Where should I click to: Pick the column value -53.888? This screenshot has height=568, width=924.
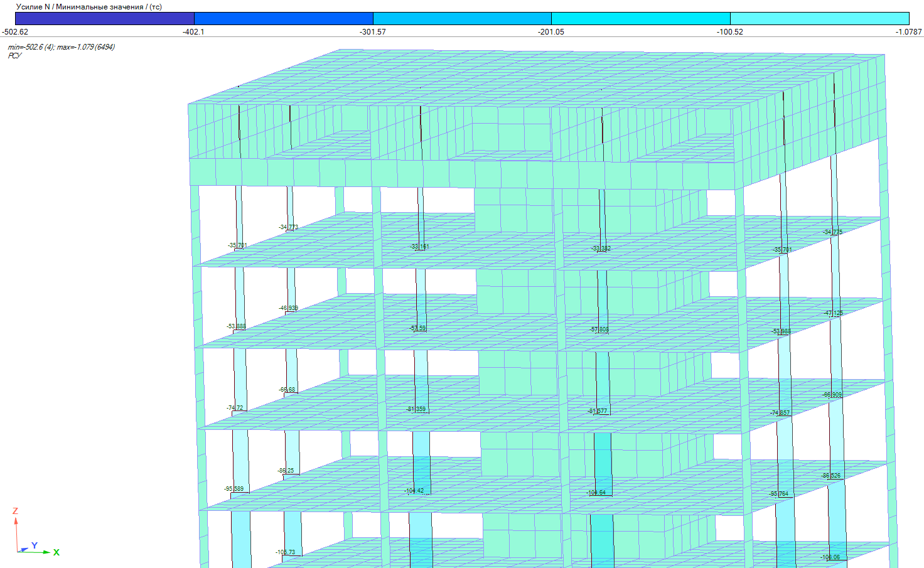coord(236,326)
